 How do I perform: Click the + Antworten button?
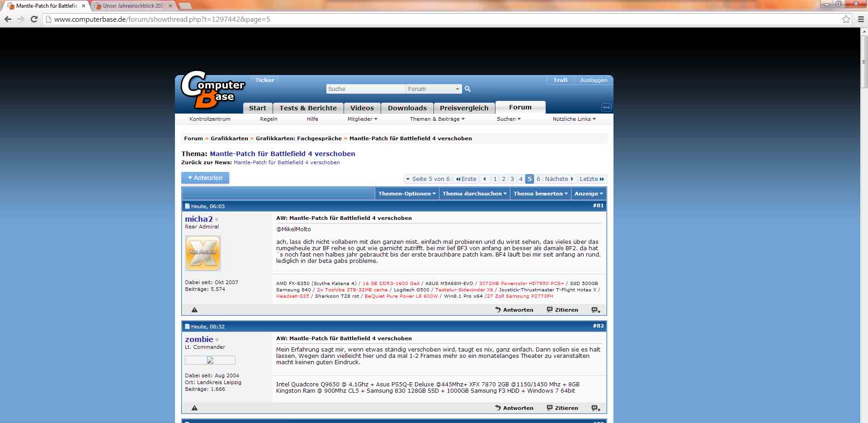(205, 178)
